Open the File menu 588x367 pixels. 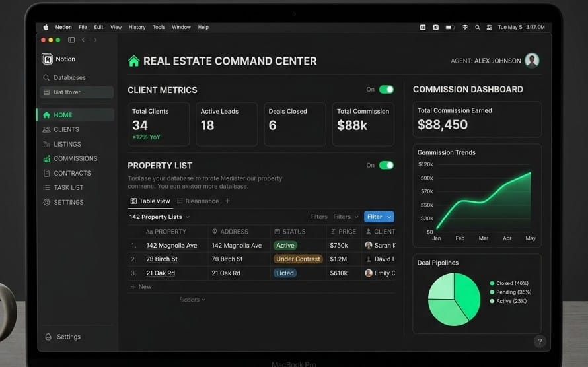(83, 27)
